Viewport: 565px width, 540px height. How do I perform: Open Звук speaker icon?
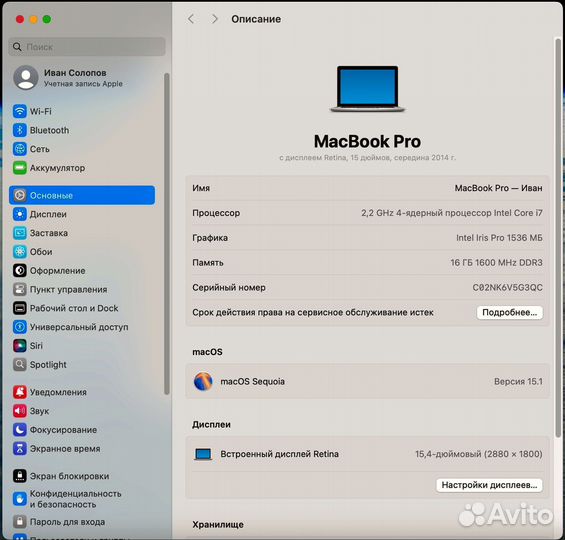pos(20,411)
